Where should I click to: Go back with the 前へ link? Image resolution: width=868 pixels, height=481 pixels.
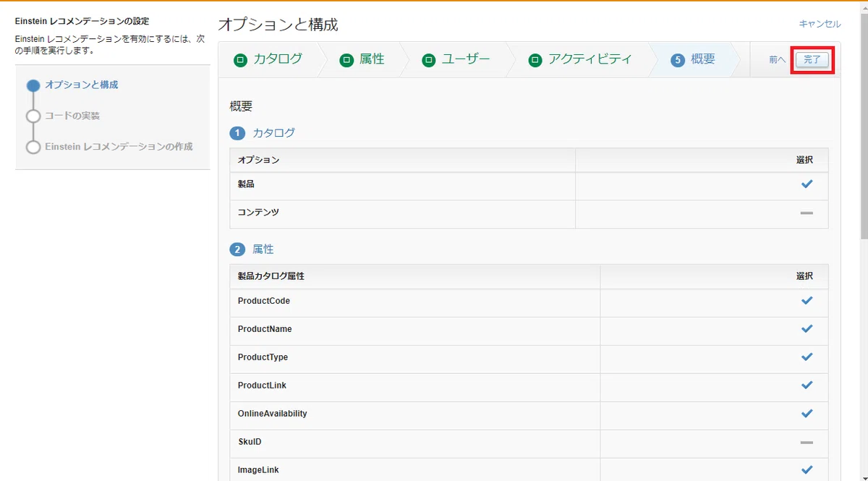pos(778,60)
